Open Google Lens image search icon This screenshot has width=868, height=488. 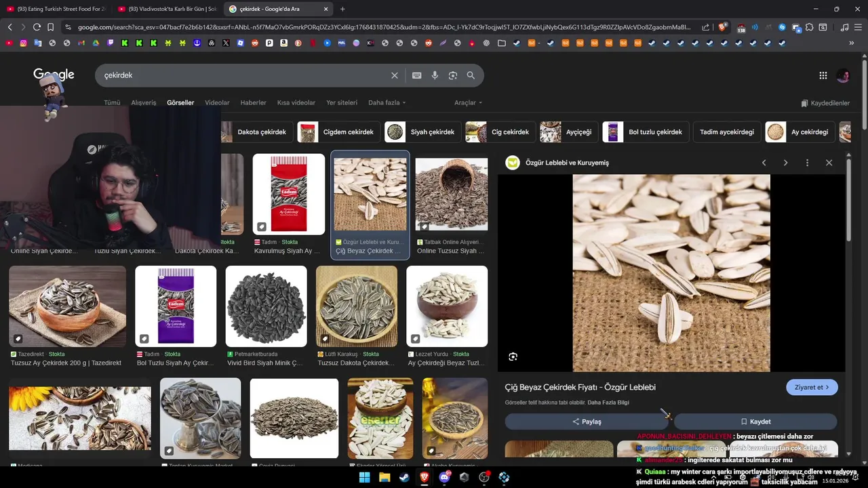pyautogui.click(x=453, y=75)
